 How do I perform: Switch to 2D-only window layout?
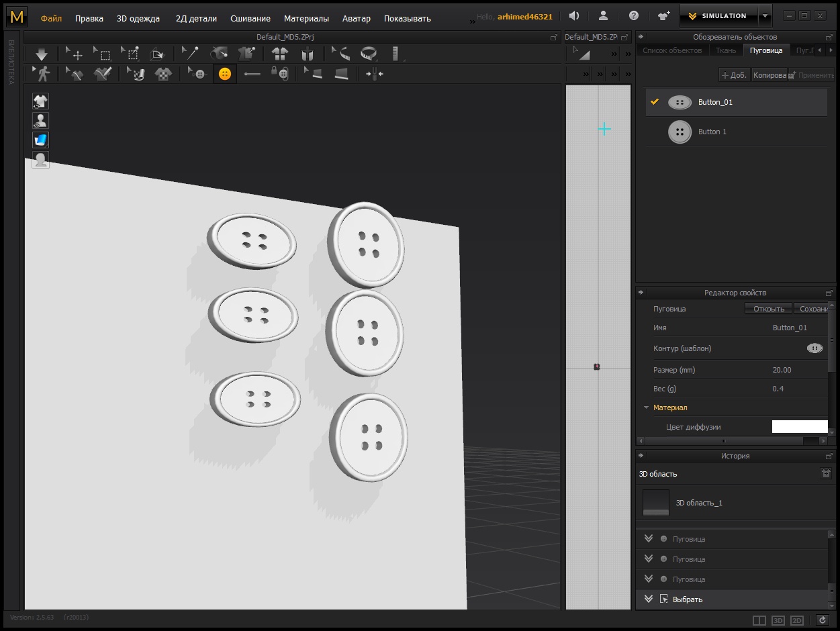pyautogui.click(x=797, y=620)
